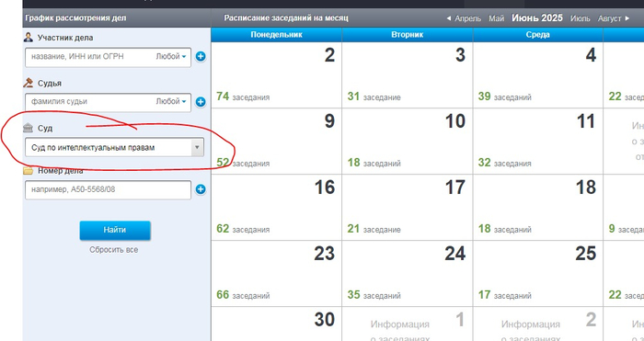Click the Среда column header
Screen dimensions: 644x341
coord(538,35)
